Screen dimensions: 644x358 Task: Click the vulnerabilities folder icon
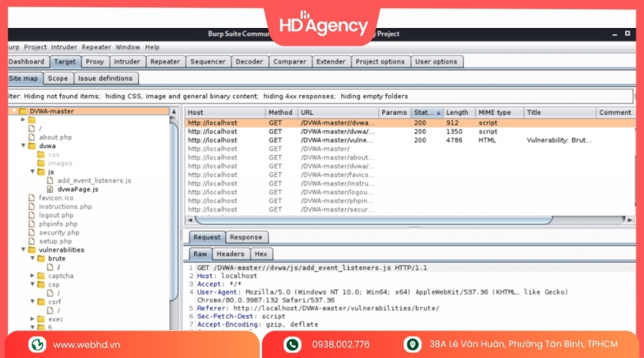point(31,250)
